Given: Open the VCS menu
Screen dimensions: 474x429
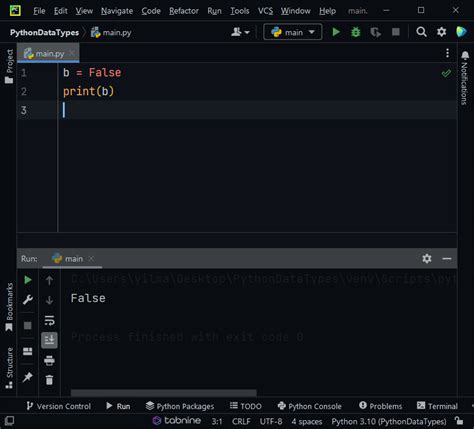Looking at the screenshot, I should [265, 11].
